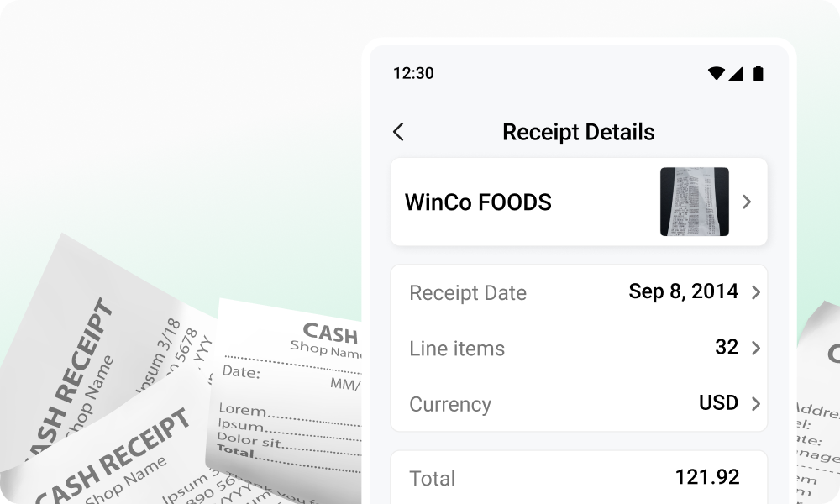Select the USD currency value
Viewport: 840px width, 504px height.
click(x=719, y=403)
